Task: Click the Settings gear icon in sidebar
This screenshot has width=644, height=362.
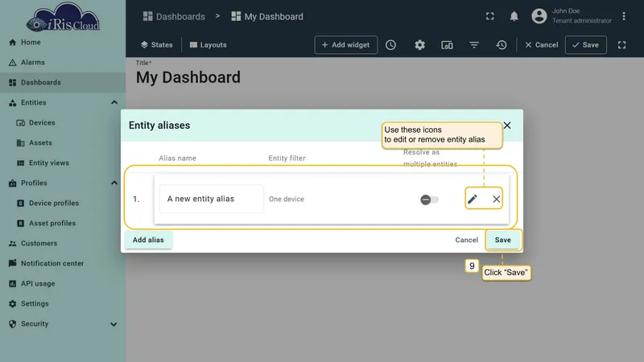Action: click(12, 304)
